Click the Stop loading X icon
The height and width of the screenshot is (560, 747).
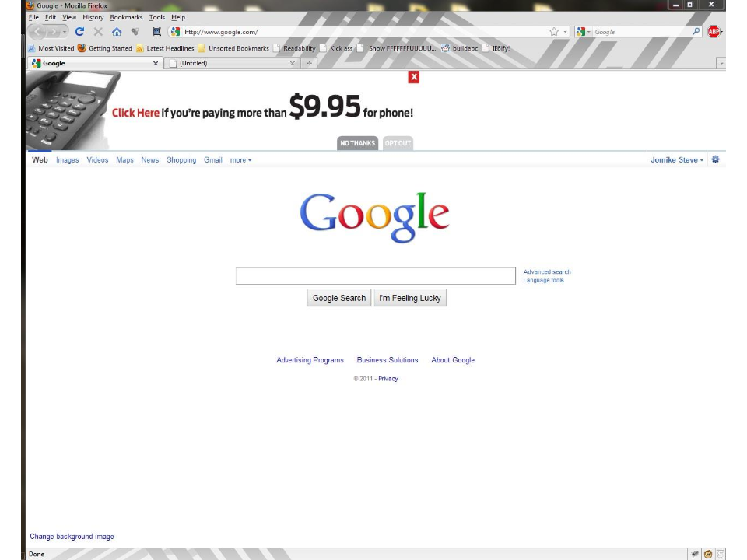coord(98,32)
